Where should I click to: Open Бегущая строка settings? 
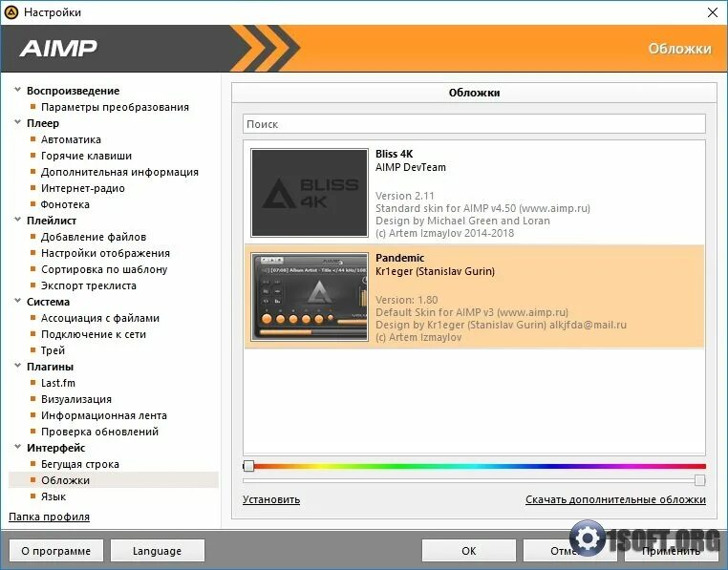pyautogui.click(x=80, y=465)
